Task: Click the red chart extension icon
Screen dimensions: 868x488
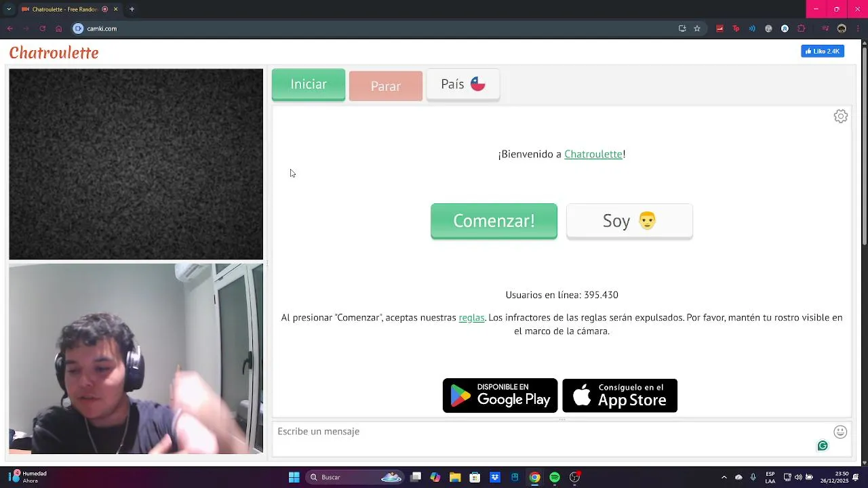Action: click(x=719, y=28)
